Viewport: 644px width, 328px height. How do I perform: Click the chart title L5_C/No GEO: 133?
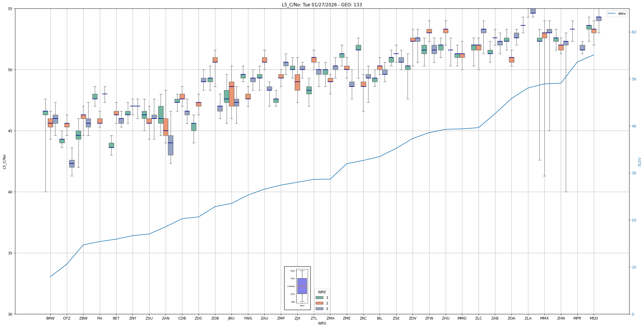[x=322, y=5]
